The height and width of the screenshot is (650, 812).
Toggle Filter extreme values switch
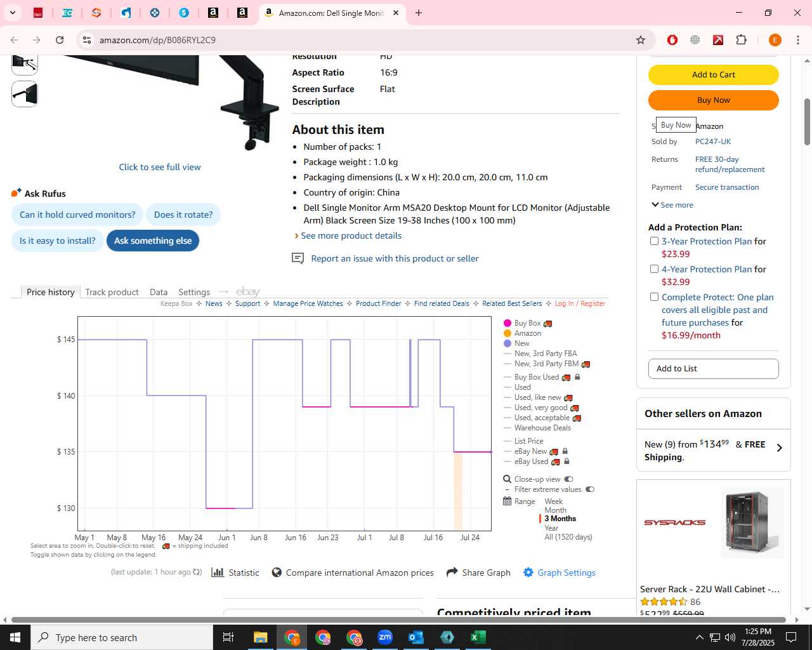590,489
